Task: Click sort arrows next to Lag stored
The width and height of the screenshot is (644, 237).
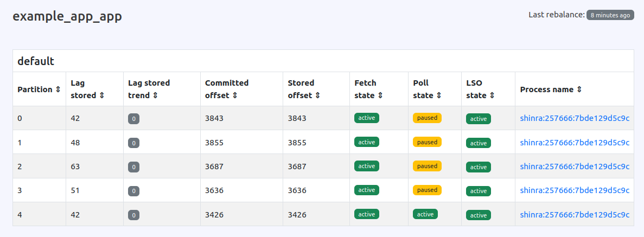Action: (102, 95)
